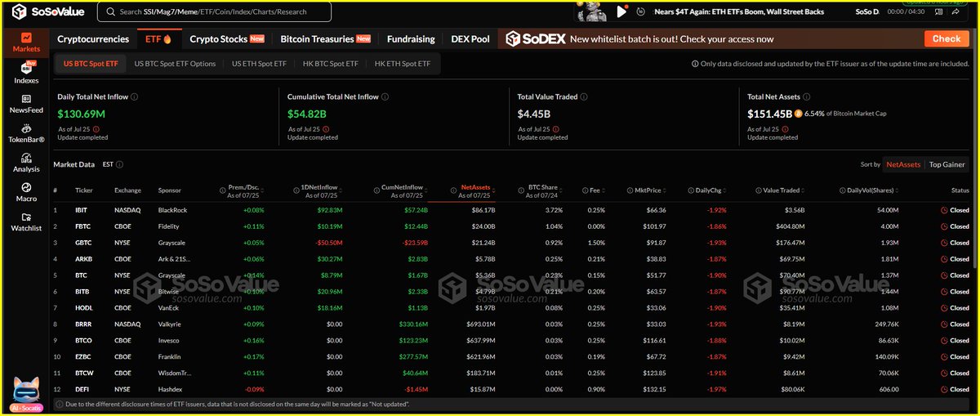Viewport: 980px width, 416px height.
Task: Switch to HK BTC Spot ETF
Action: [330, 64]
